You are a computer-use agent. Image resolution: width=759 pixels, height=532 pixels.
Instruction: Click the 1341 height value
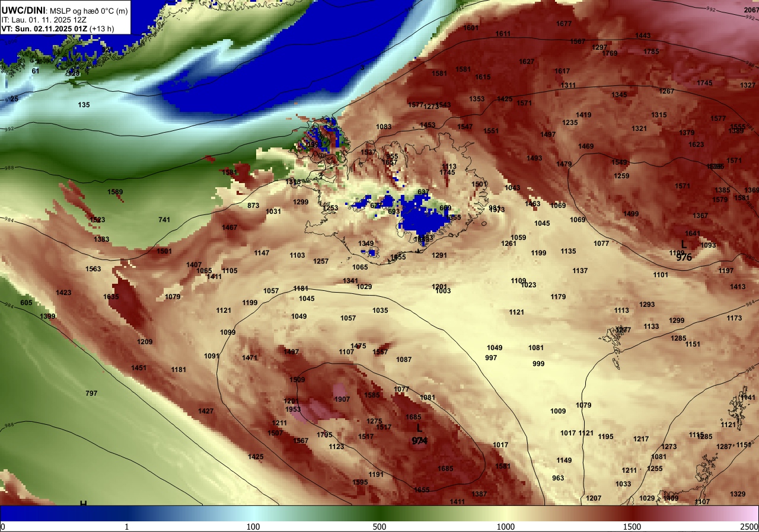tap(350, 281)
